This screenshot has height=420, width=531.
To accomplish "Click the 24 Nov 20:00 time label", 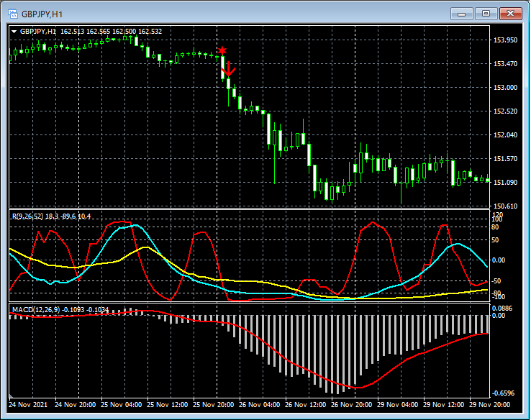I will 76,406.
